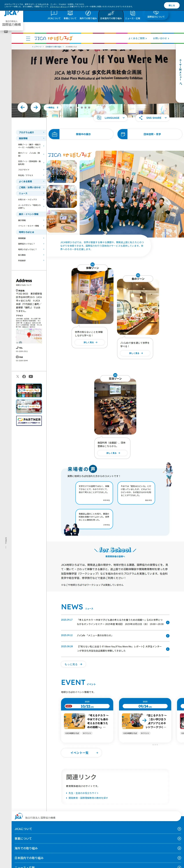
Task: Show previous hero slide with left arrow
Action: (23, 107)
